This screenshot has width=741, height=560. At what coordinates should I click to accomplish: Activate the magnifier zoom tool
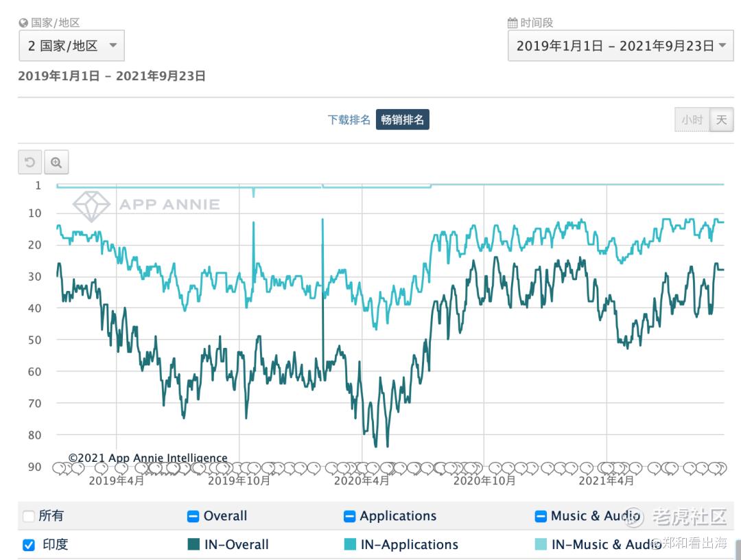56,163
